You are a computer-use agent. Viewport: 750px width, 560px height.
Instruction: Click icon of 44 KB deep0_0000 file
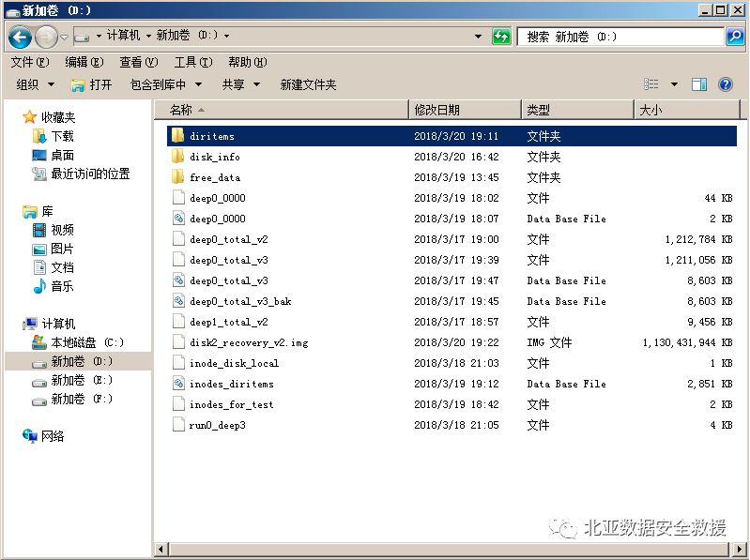(178, 198)
